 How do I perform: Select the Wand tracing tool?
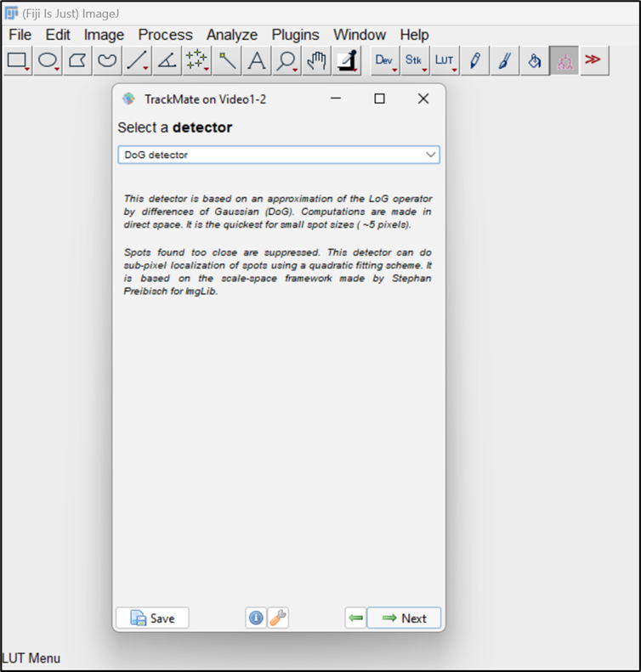point(227,60)
